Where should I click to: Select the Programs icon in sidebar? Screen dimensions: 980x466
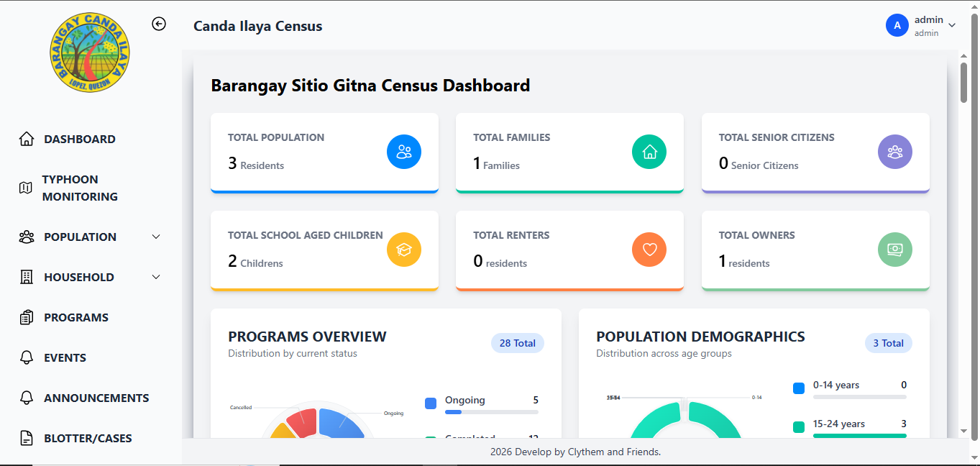pos(26,317)
